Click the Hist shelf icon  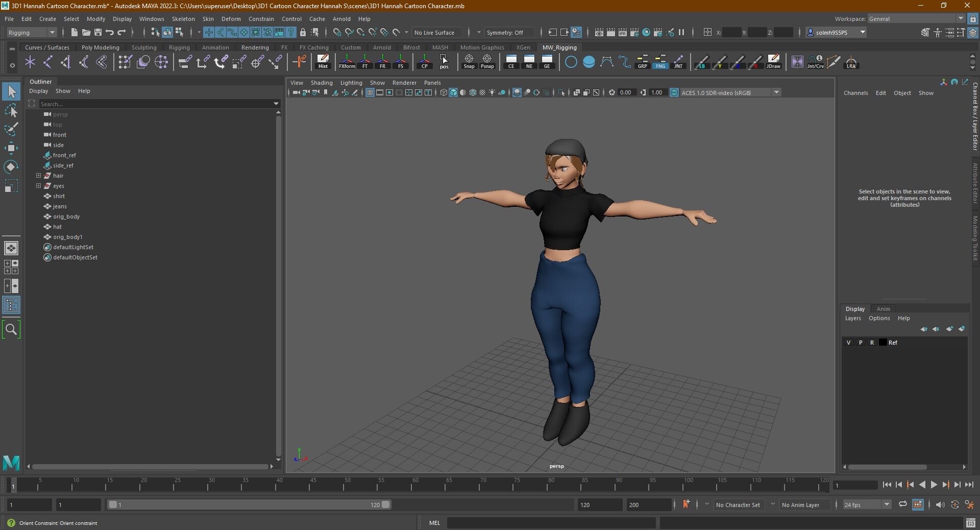323,62
